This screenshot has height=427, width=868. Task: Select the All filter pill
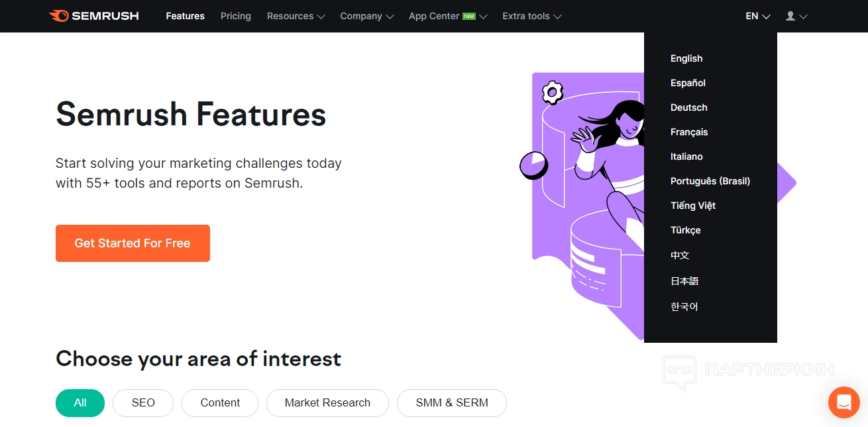[80, 402]
